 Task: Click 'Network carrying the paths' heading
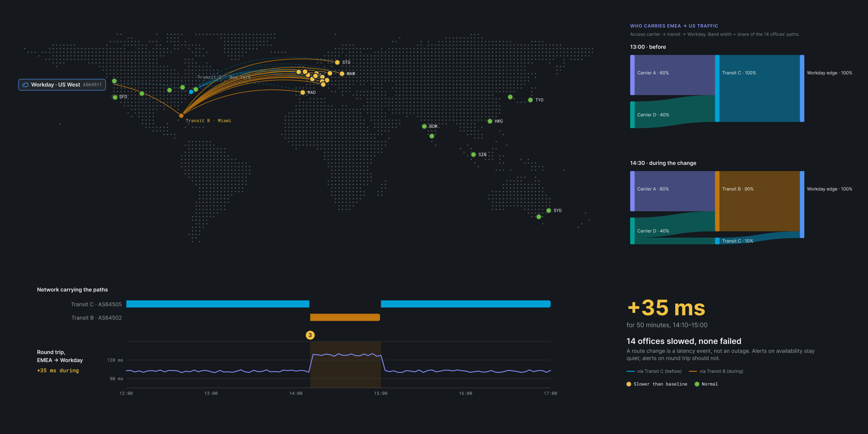pyautogui.click(x=72, y=290)
